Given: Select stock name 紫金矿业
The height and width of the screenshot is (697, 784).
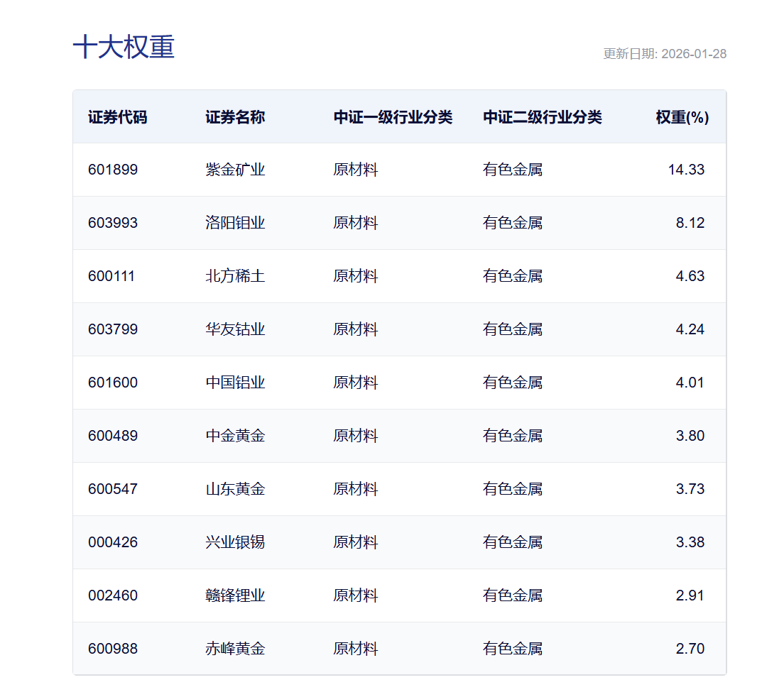Looking at the screenshot, I should pyautogui.click(x=235, y=170).
